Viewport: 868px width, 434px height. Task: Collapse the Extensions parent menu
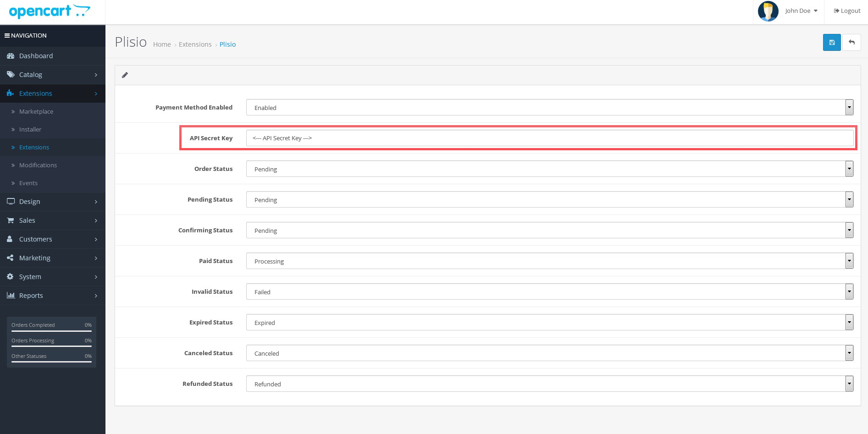click(x=53, y=93)
